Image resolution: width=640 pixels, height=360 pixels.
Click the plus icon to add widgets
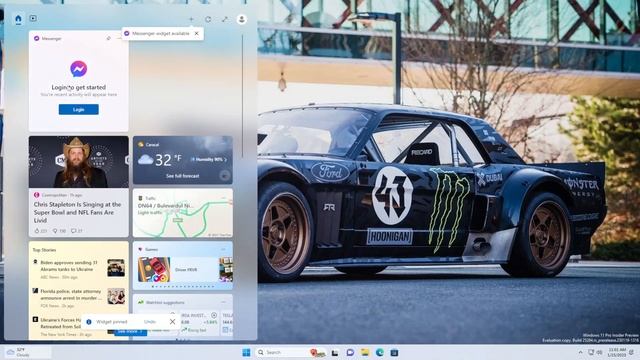click(x=191, y=19)
